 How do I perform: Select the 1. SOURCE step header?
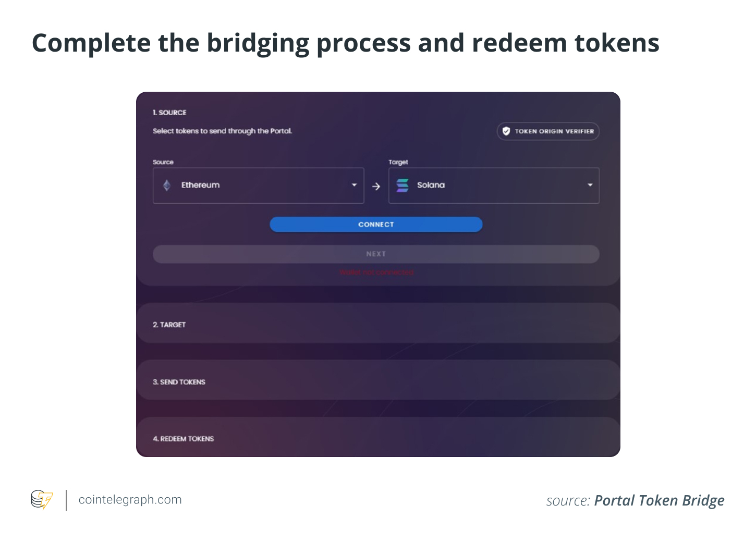click(169, 113)
